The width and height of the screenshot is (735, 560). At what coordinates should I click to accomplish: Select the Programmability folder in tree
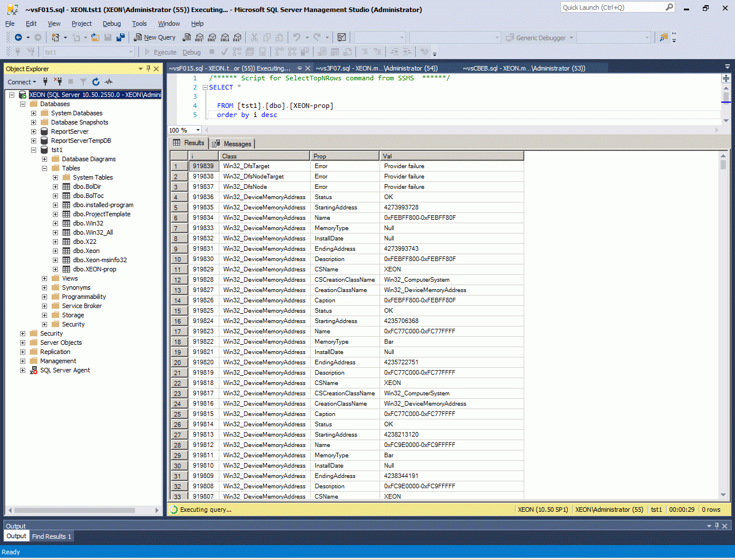pos(84,297)
